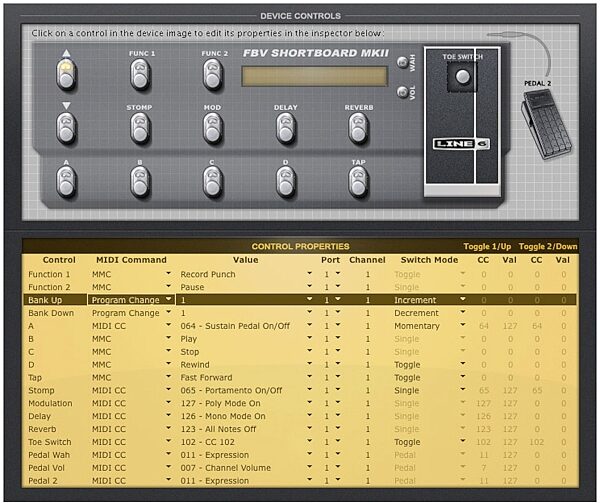Select the FUNC 2 footswitch
The width and height of the screenshot is (600, 503).
click(213, 75)
